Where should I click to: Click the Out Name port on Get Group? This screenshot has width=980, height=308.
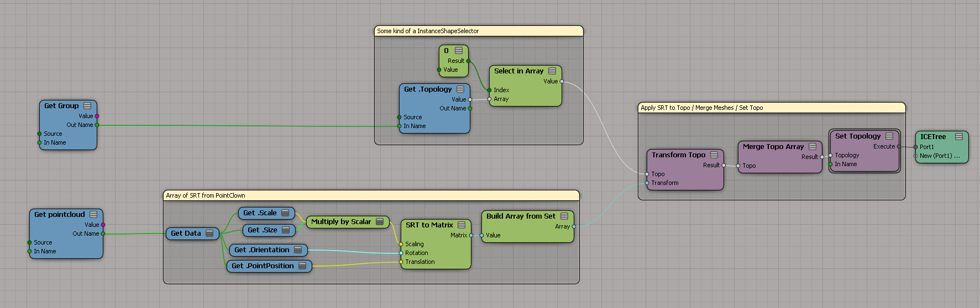pos(97,125)
